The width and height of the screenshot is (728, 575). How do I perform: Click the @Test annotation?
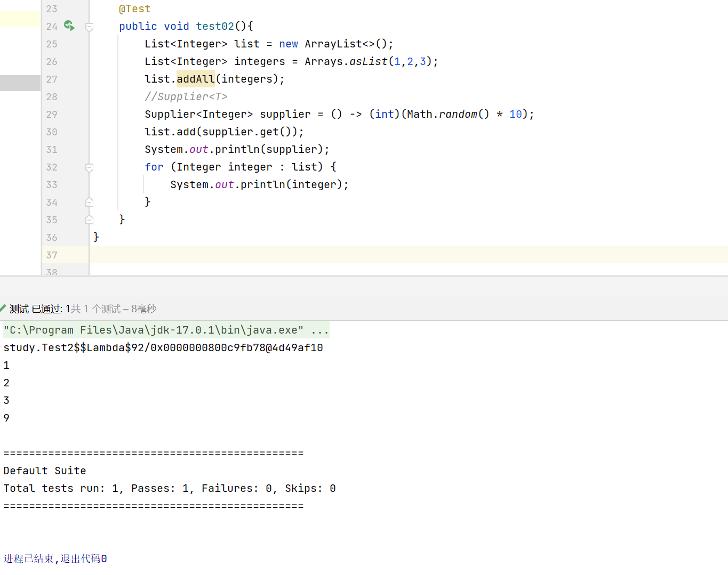tap(135, 9)
